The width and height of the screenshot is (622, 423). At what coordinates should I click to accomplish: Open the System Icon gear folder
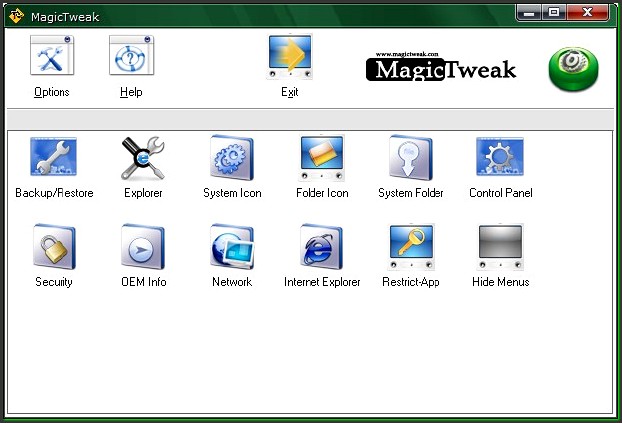[x=232, y=158]
